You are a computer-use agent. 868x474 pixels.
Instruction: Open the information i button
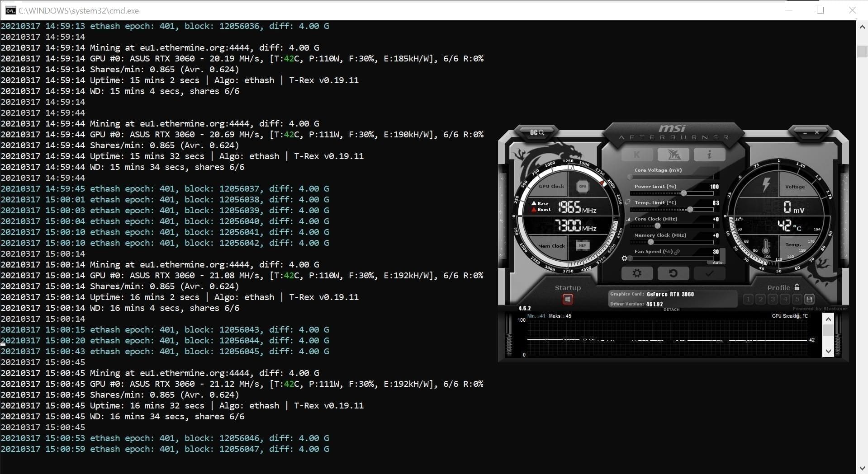tap(709, 155)
